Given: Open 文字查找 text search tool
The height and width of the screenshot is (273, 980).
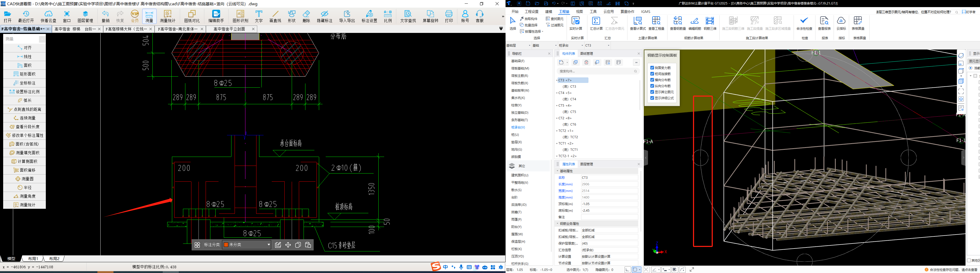Looking at the screenshot, I should (408, 16).
